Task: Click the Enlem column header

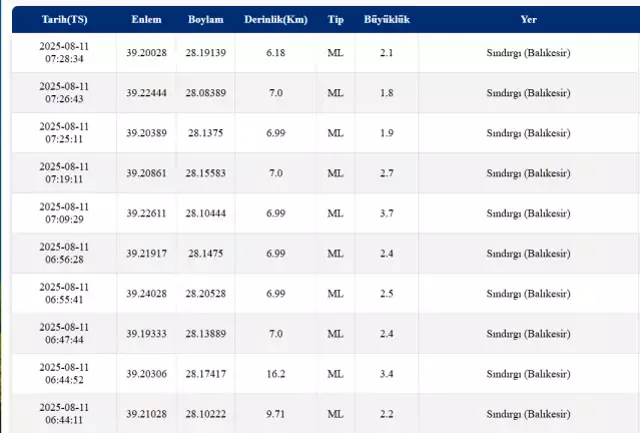Action: pos(146,20)
